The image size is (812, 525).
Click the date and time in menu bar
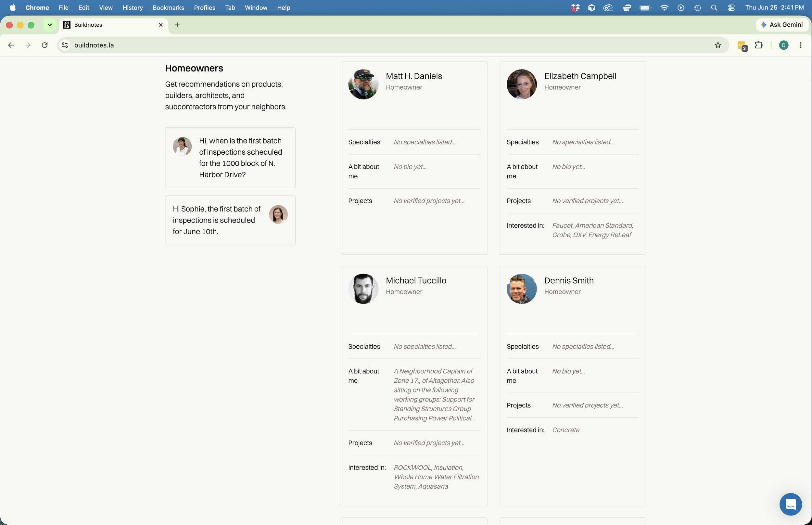[x=774, y=7]
